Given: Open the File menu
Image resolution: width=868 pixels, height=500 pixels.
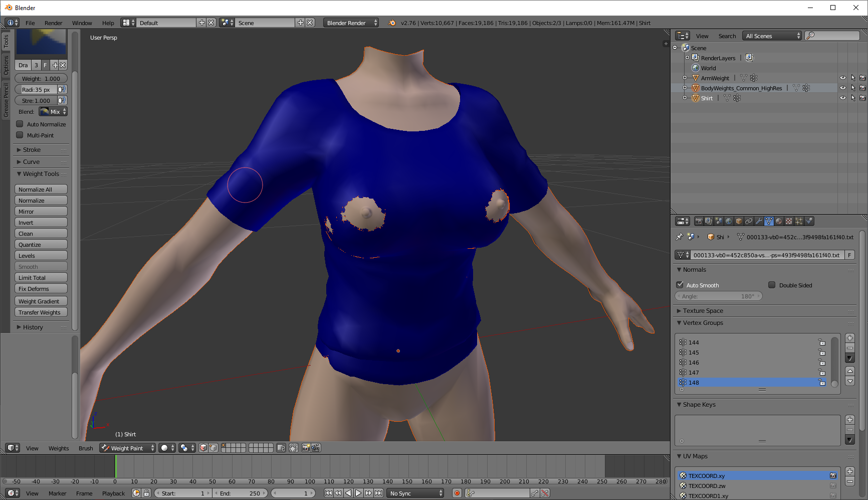Looking at the screenshot, I should tap(30, 23).
